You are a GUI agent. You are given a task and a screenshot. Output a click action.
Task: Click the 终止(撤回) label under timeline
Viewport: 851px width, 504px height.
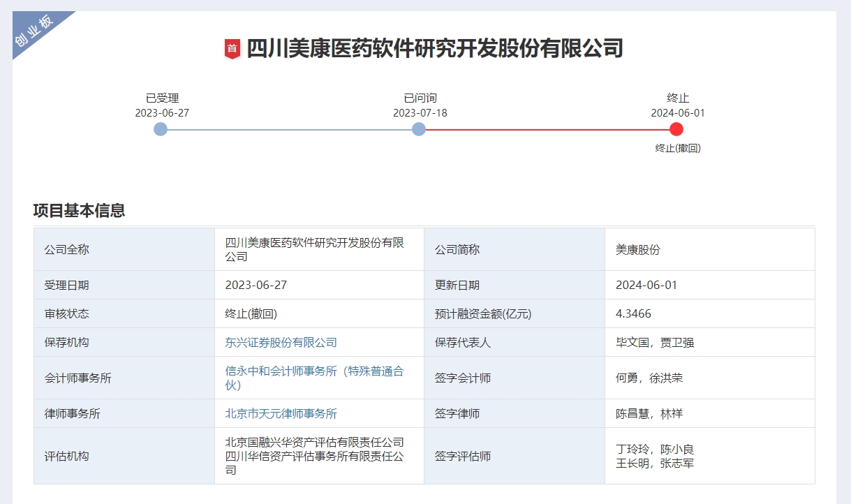677,148
